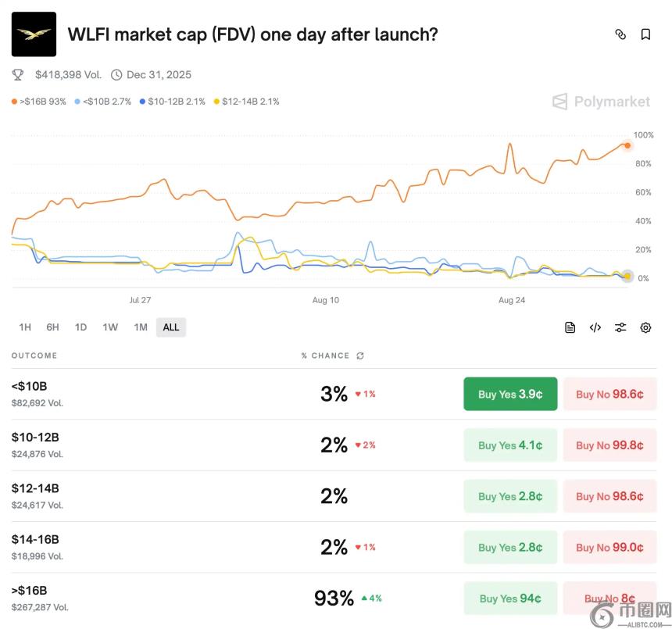This screenshot has height=629, width=672.
Task: Select the ALL time range
Action: pyautogui.click(x=171, y=327)
